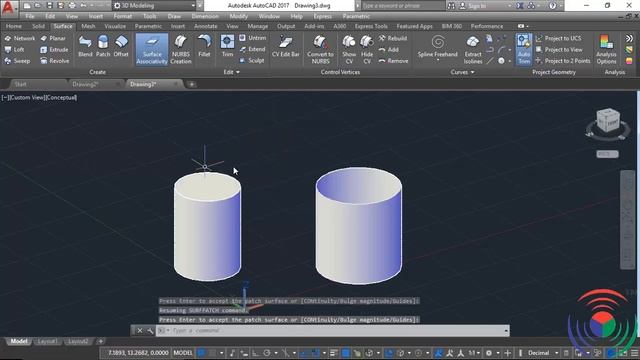The height and width of the screenshot is (360, 640).
Task: Open the Conceptual visual style control
Action: click(61, 98)
